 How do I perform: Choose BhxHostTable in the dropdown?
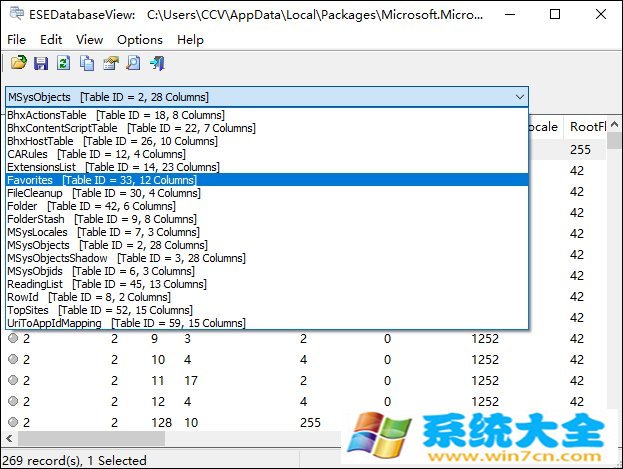pyautogui.click(x=267, y=141)
